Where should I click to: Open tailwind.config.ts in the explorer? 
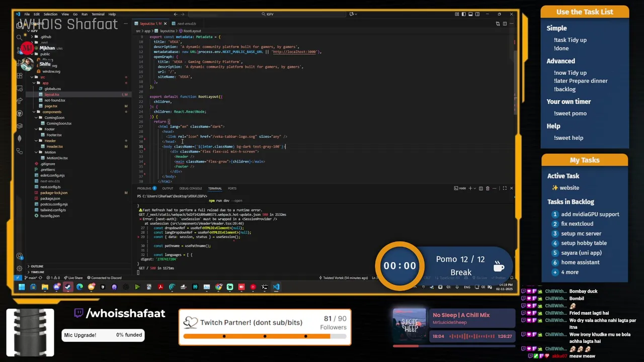point(53,210)
